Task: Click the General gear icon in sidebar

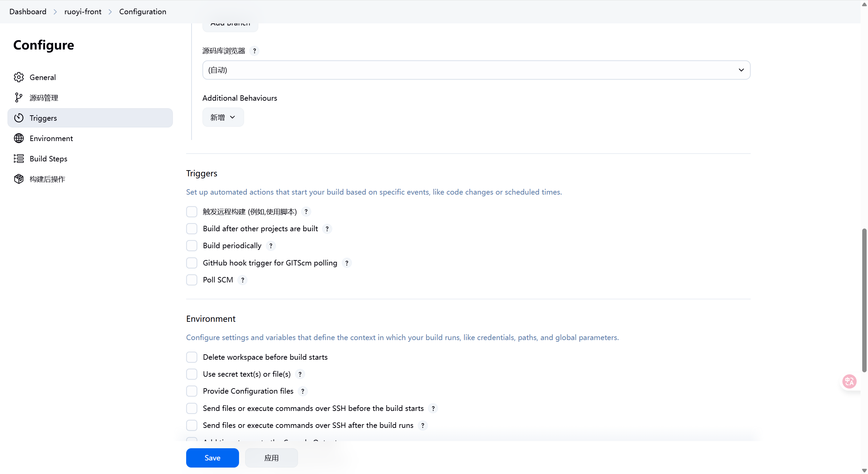Action: (19, 77)
